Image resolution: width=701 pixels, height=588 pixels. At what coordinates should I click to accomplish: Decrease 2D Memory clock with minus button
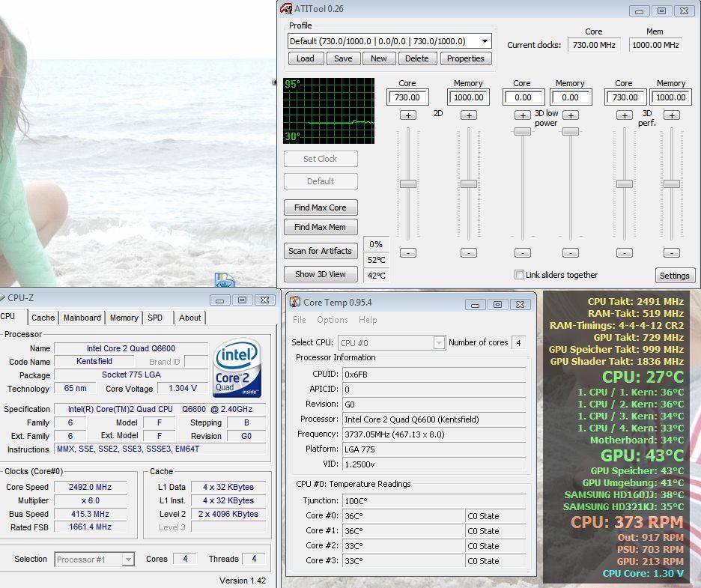[x=469, y=252]
